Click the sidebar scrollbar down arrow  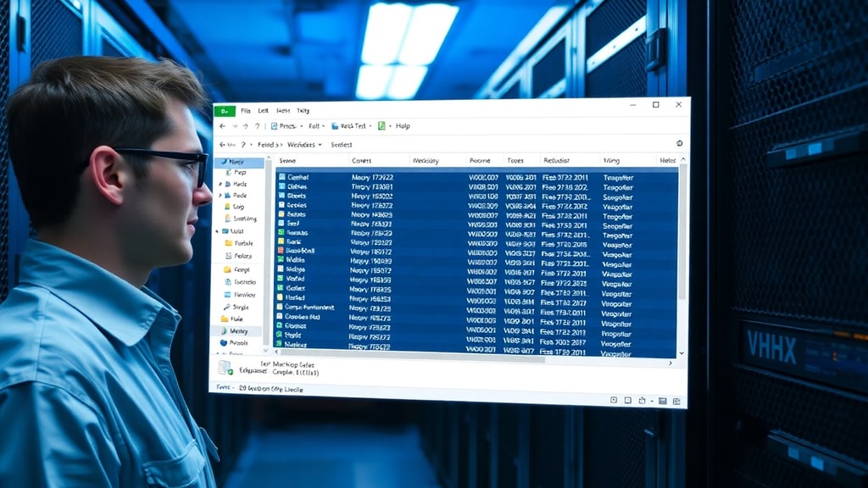click(x=265, y=351)
